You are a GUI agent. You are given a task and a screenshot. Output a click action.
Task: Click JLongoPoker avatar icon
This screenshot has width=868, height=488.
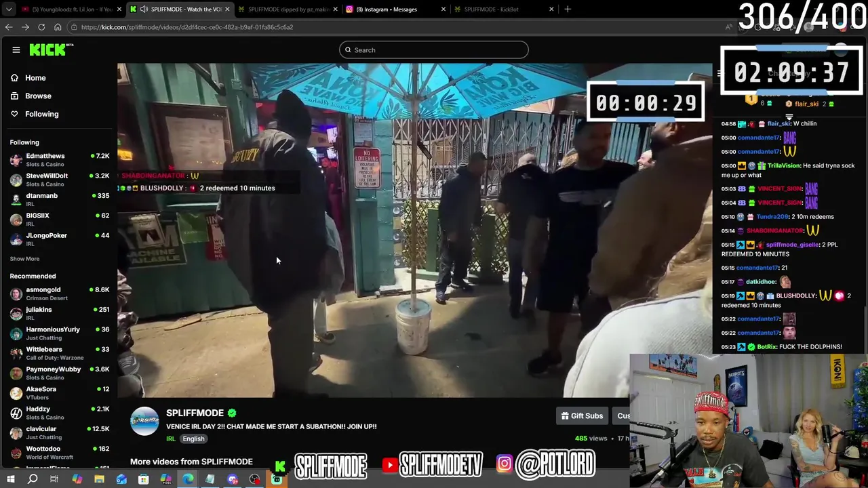click(16, 239)
